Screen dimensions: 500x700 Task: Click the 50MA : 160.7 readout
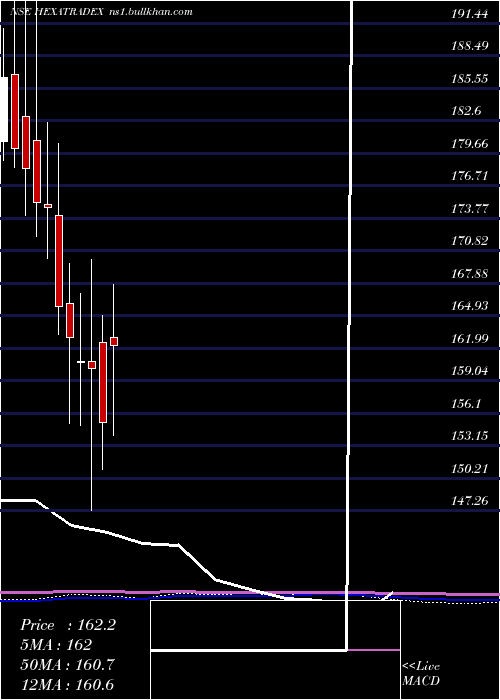click(67, 665)
